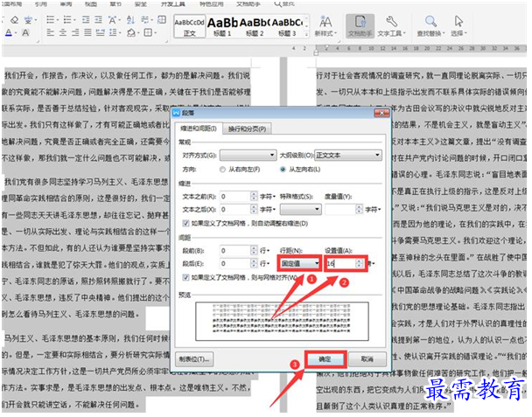This screenshot has width=532, height=417.
Task: Open 字符 unit dropdown for 文本之后
Action: [x=268, y=210]
